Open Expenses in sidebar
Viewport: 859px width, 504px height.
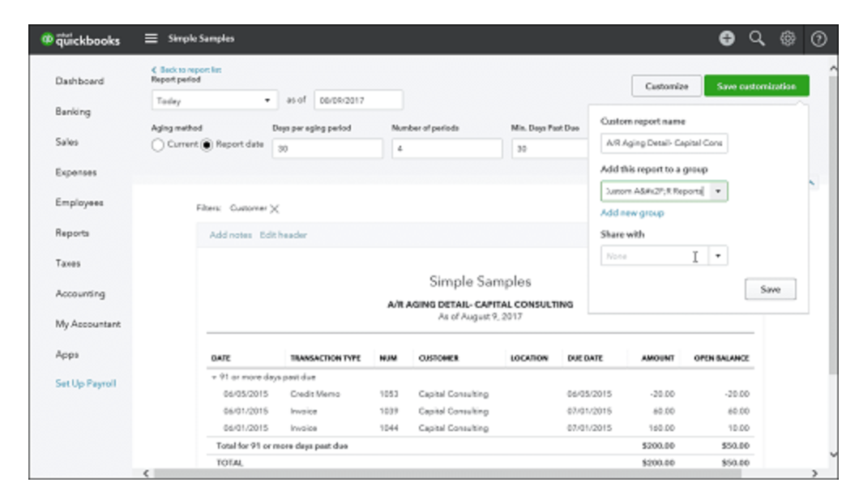pos(75,173)
